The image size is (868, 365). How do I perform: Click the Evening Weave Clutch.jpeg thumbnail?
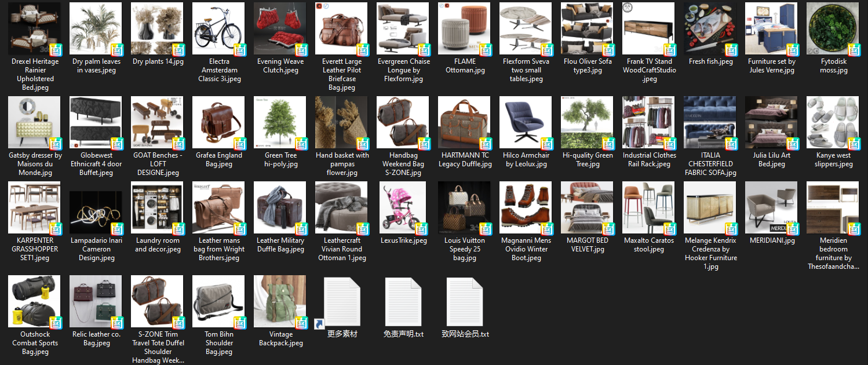[280, 28]
